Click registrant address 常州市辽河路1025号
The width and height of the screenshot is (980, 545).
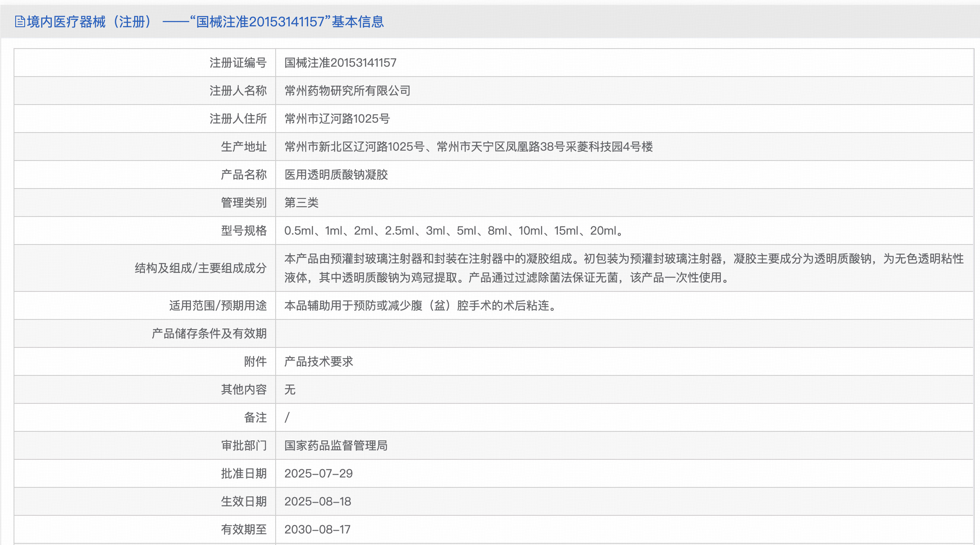point(337,119)
